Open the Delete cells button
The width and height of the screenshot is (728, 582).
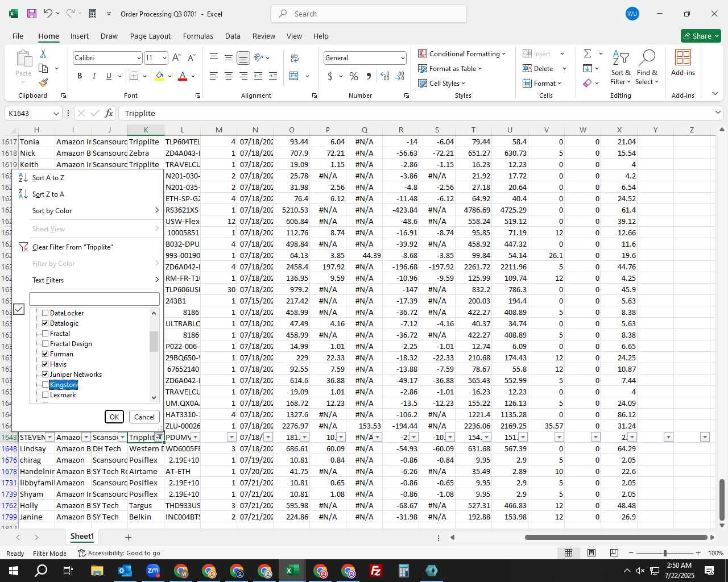[538, 68]
